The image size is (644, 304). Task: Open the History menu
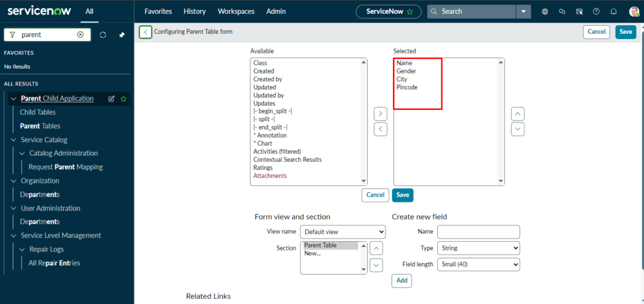coord(194,11)
